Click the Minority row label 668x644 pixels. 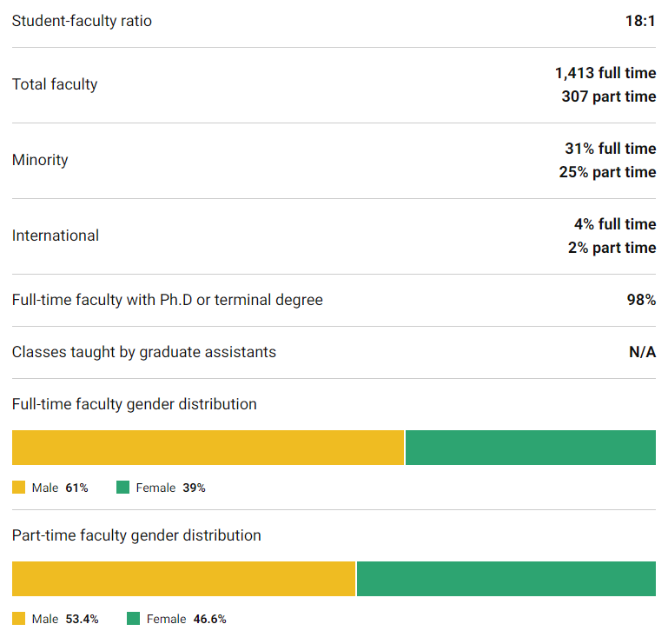pos(40,160)
